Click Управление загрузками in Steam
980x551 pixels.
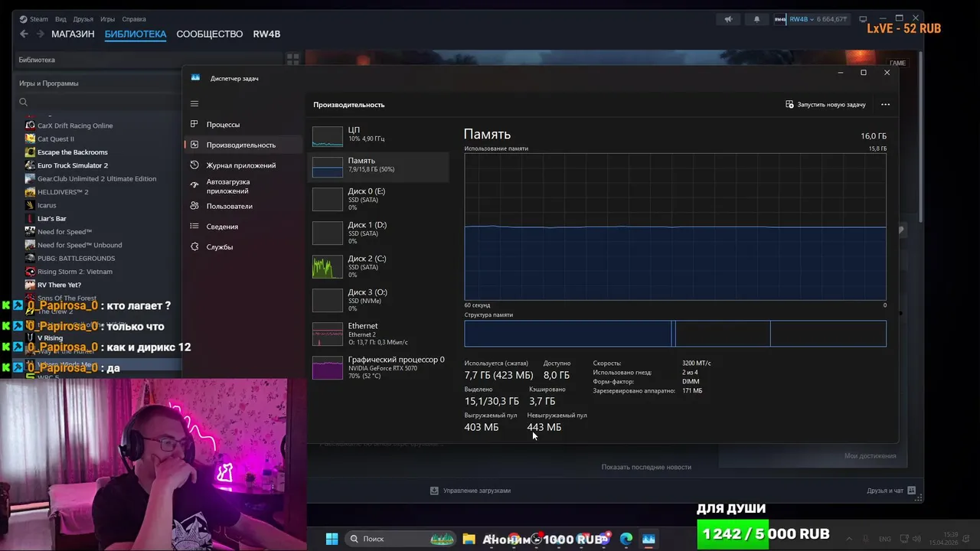click(470, 491)
